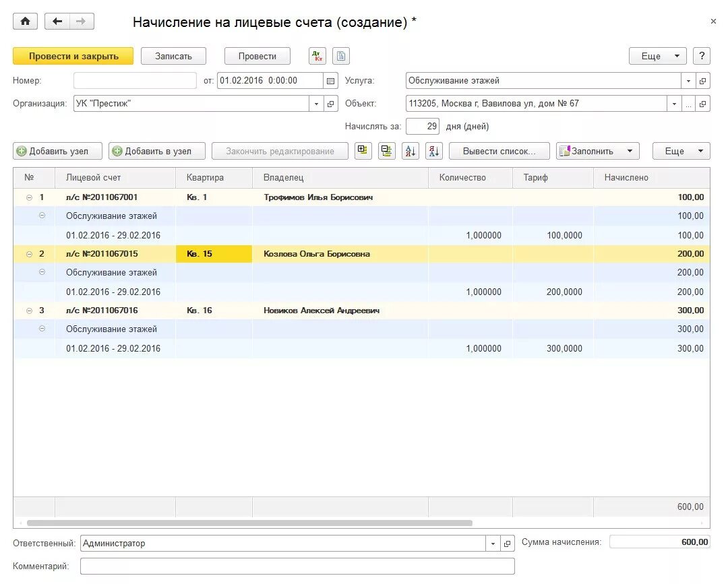This screenshot has width=728, height=584.
Task: Click the date field 01.02.2016
Action: click(x=270, y=81)
